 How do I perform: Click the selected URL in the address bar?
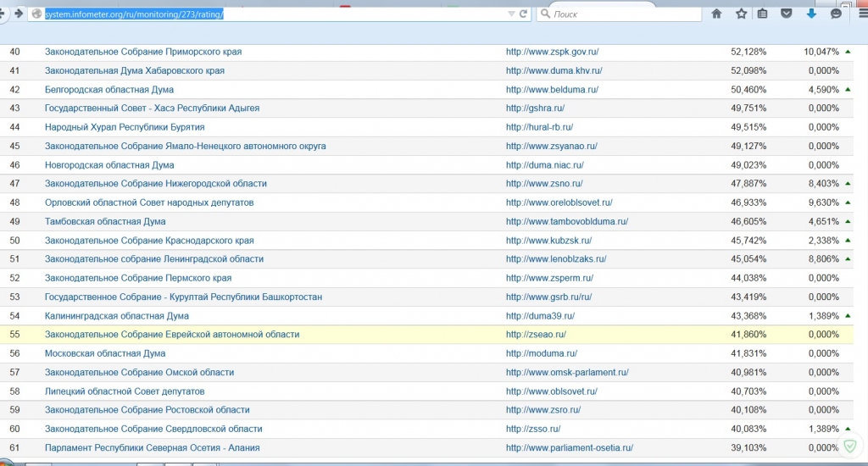[134, 14]
